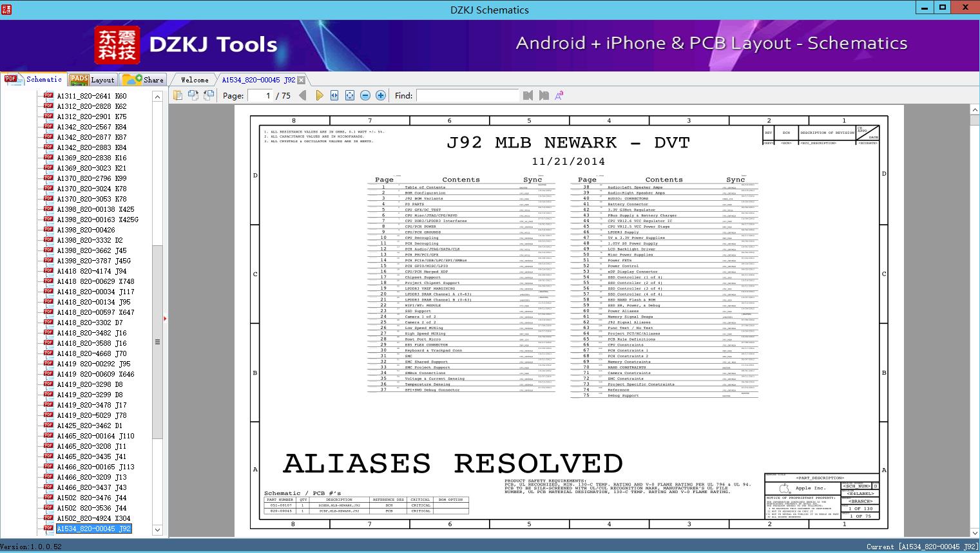Zoom out with the minus icon

(365, 95)
